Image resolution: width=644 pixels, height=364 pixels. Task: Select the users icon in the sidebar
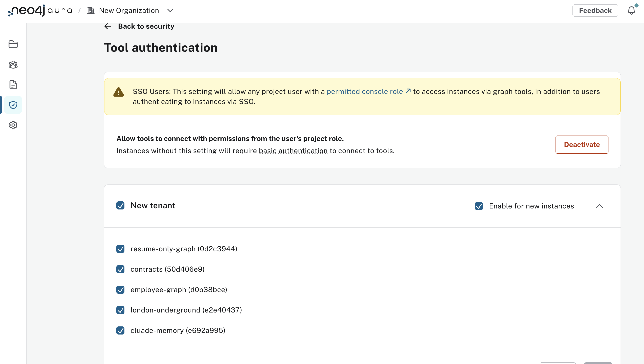click(x=13, y=65)
